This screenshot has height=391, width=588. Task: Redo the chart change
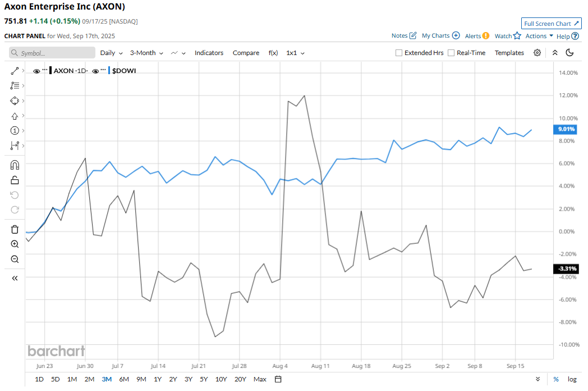click(x=15, y=210)
